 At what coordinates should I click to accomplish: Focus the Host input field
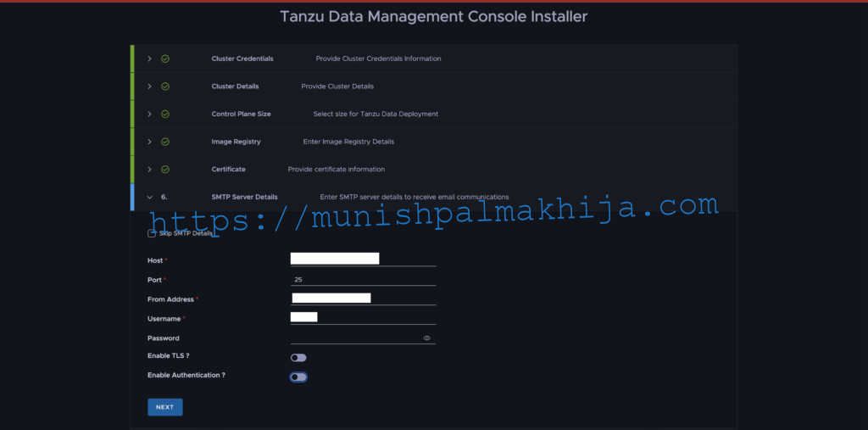[x=363, y=259]
